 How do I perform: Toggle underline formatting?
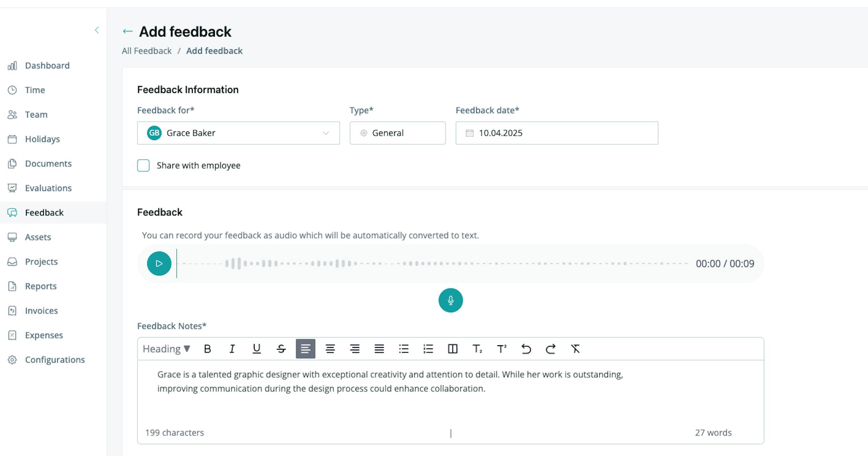[x=256, y=349]
